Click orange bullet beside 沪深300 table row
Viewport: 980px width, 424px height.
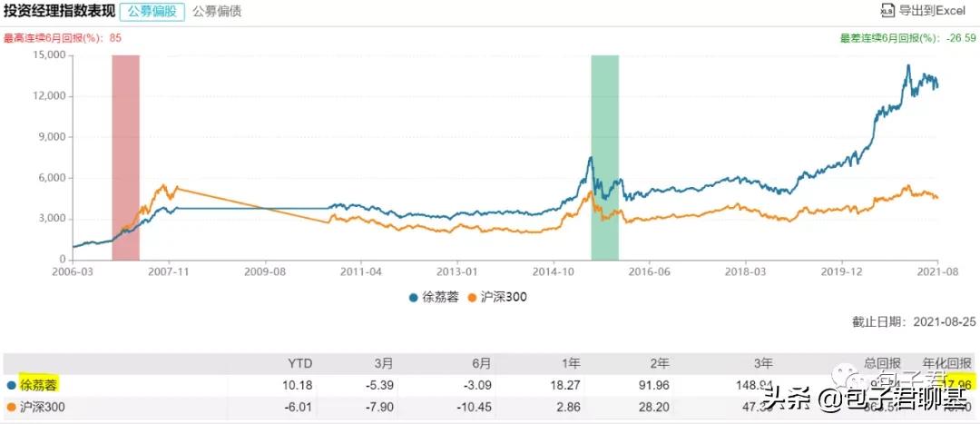(10, 408)
